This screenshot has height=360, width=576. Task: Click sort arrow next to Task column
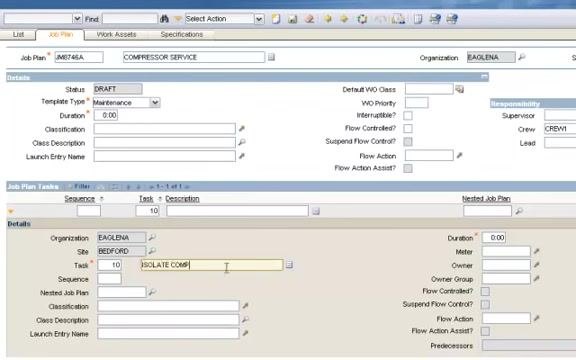[160, 199]
